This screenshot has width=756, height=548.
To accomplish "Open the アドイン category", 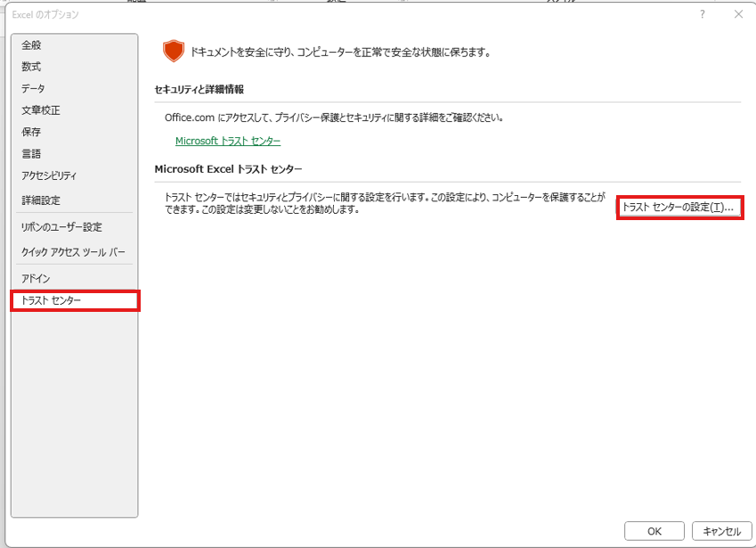I will (36, 279).
